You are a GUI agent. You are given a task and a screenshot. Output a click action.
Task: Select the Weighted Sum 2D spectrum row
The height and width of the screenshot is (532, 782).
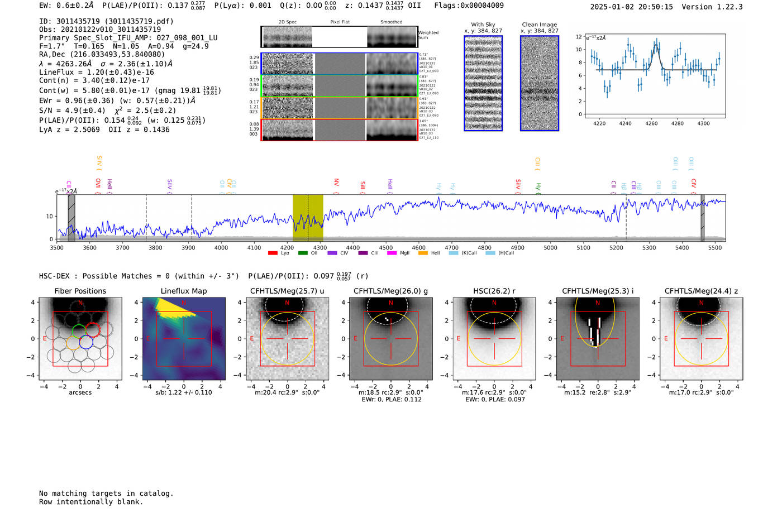click(x=340, y=37)
